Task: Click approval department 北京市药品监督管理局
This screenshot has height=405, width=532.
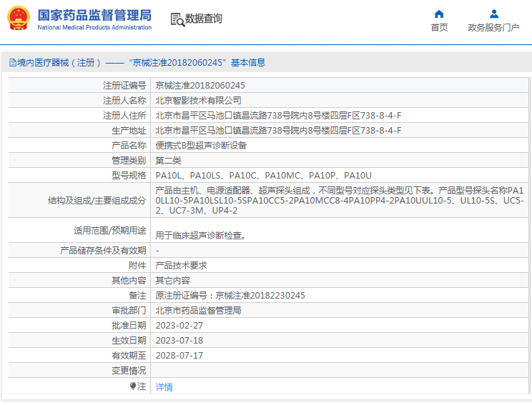Action: click(198, 311)
